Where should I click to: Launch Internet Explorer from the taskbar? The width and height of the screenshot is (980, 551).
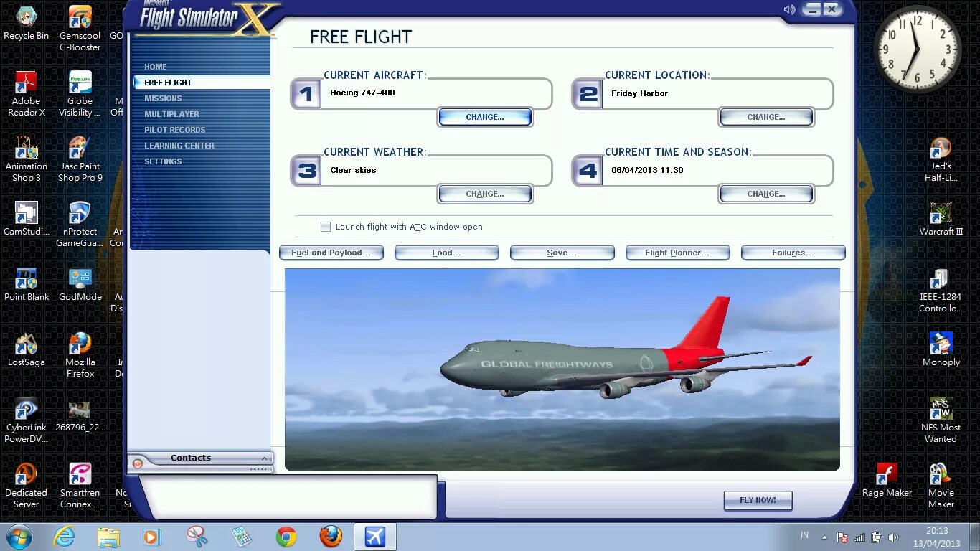pyautogui.click(x=64, y=537)
